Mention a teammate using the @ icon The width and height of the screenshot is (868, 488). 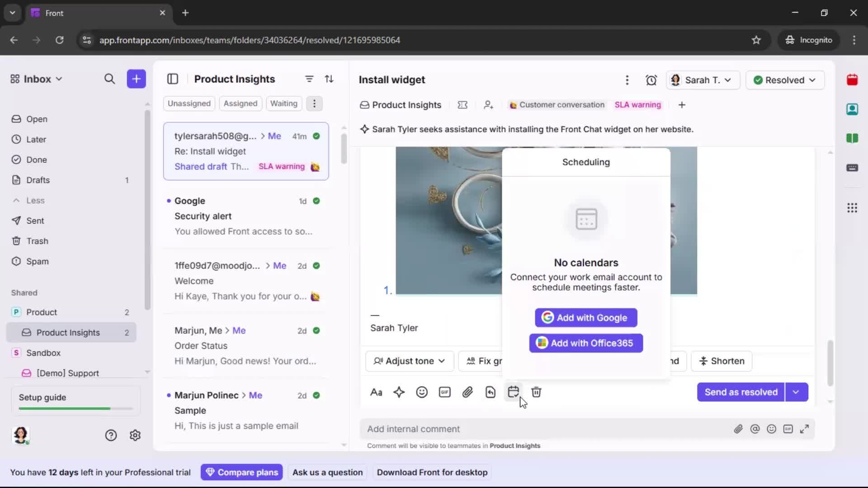(755, 429)
